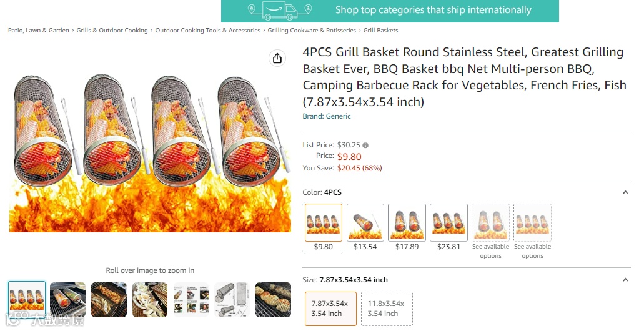Select the $9.80 4PCS color swatch
Image resolution: width=644 pixels, height=331 pixels.
tap(324, 222)
